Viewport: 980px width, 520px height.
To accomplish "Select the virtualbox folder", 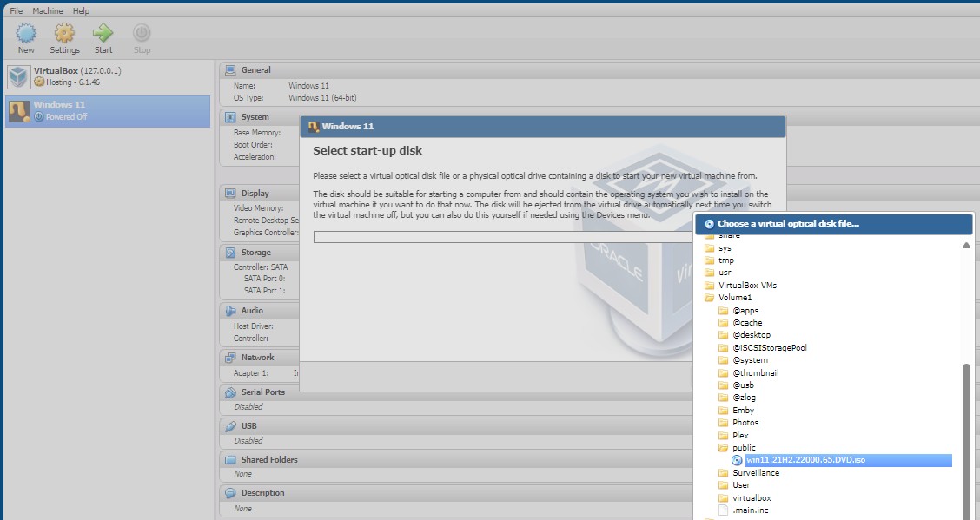I will [x=752, y=497].
